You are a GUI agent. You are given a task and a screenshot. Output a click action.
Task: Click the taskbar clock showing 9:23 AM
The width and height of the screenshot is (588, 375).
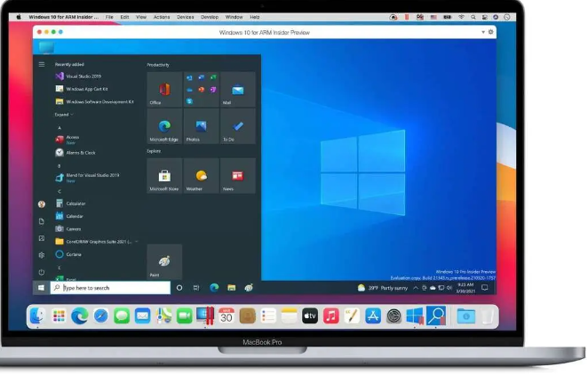[465, 288]
